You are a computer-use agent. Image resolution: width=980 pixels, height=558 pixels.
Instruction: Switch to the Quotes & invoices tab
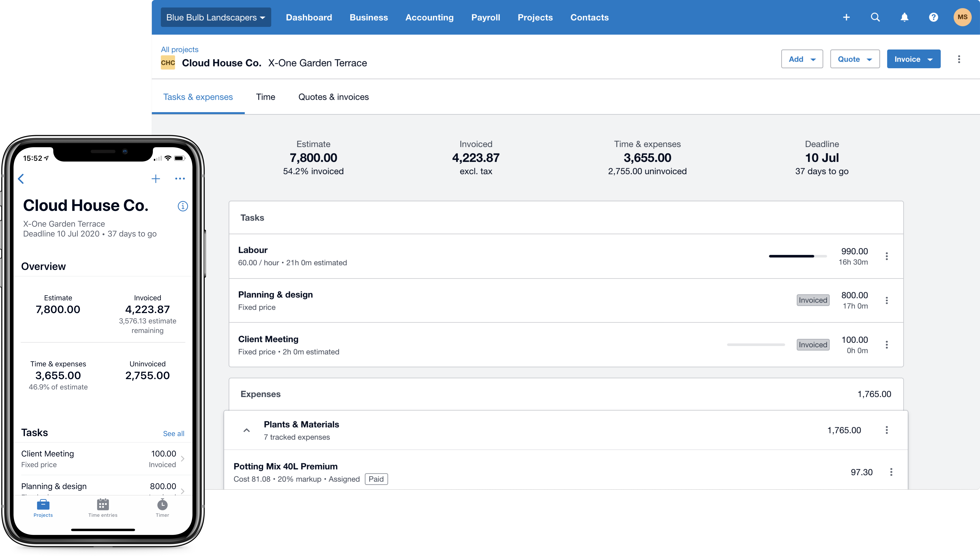(334, 97)
